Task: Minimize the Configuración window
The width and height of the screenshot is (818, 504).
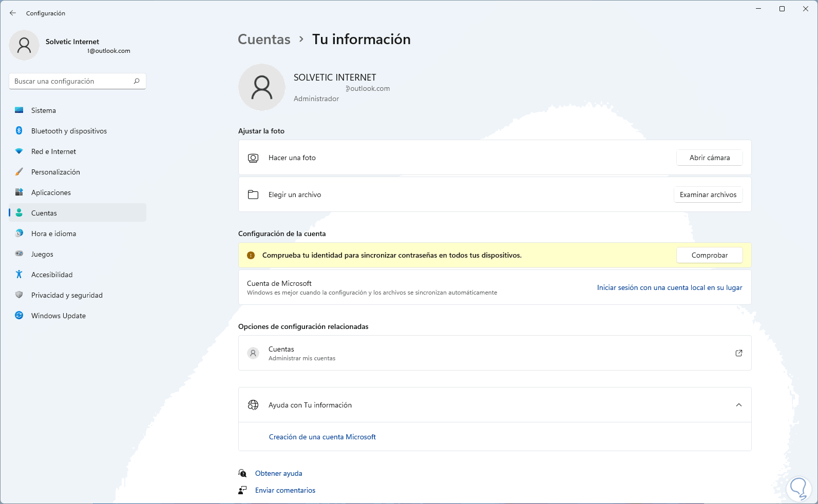Action: point(758,9)
